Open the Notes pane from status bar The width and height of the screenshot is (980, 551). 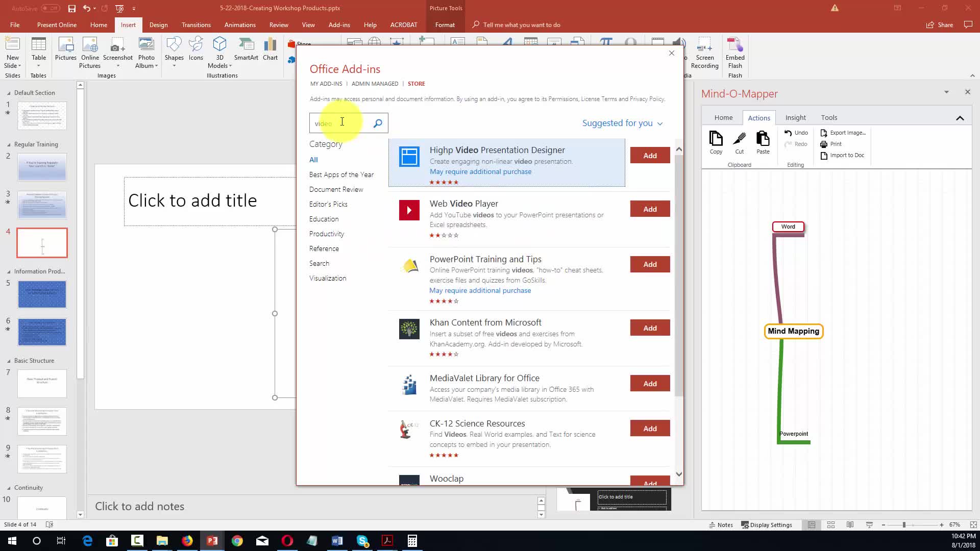(721, 524)
